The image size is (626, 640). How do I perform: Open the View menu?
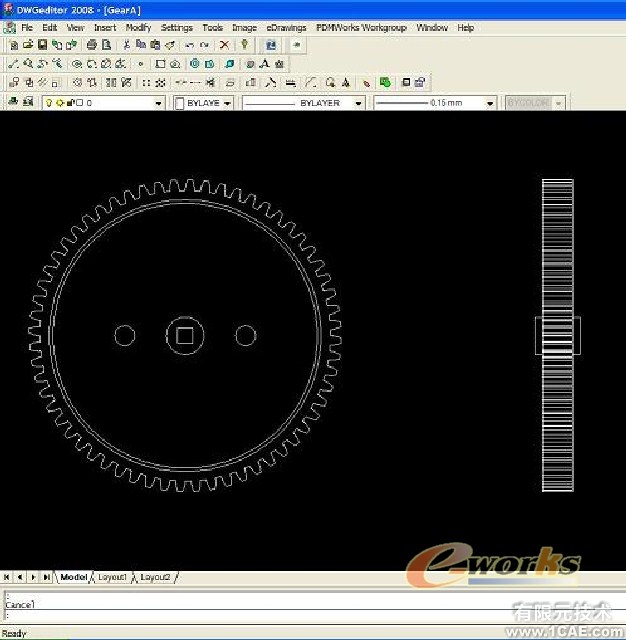tap(75, 28)
